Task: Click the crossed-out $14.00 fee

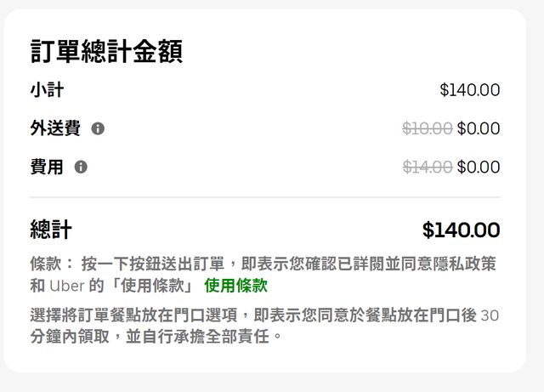Action: 427,168
